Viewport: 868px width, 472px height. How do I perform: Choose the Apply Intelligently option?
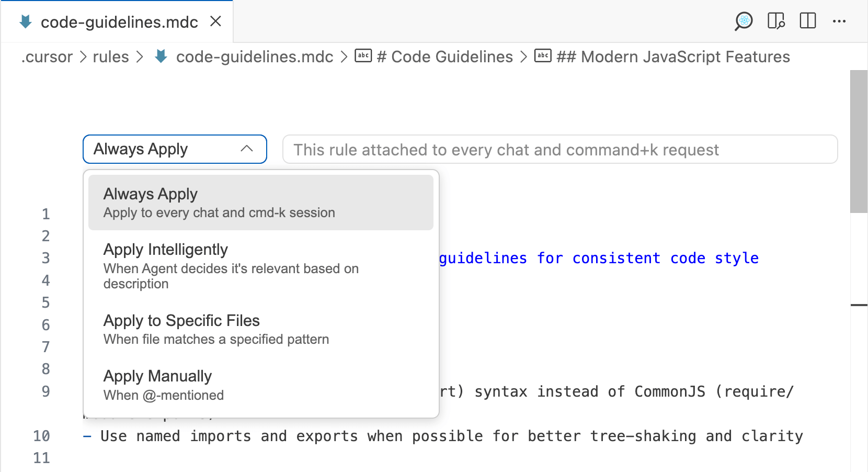[x=261, y=266]
